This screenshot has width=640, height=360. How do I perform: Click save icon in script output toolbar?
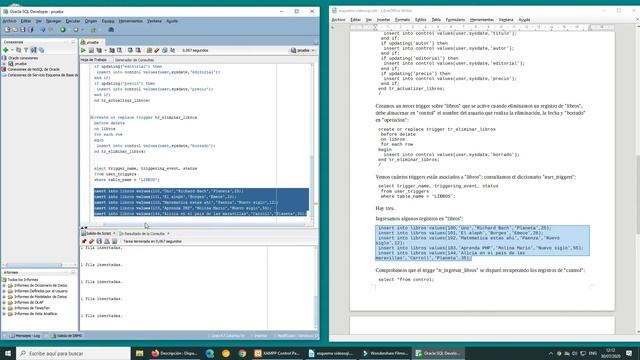click(99, 241)
